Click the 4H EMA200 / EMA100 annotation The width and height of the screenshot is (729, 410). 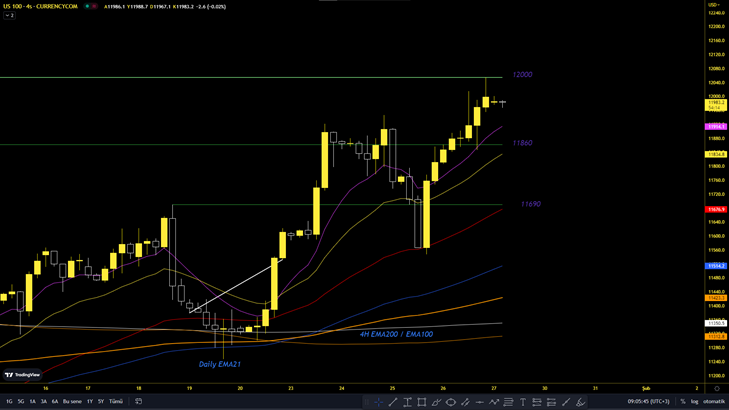pos(397,334)
